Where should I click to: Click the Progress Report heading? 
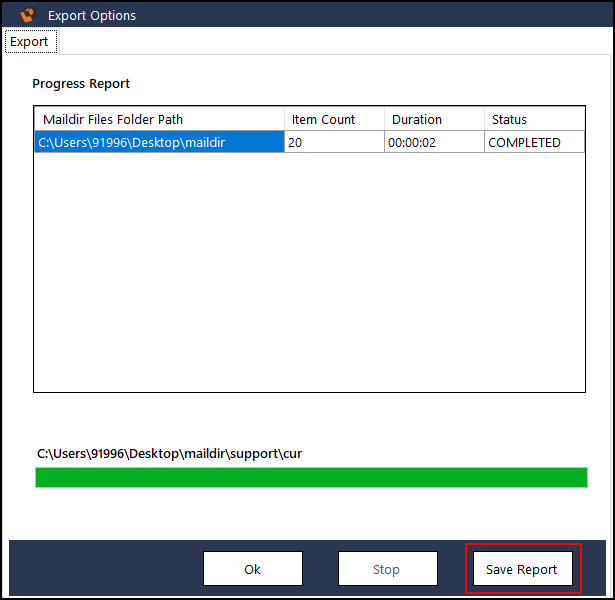(81, 84)
